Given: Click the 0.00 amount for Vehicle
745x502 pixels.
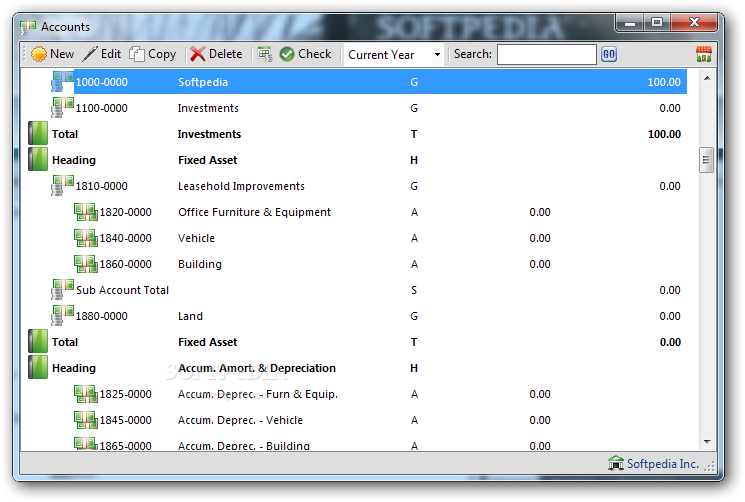Looking at the screenshot, I should pyautogui.click(x=540, y=238).
